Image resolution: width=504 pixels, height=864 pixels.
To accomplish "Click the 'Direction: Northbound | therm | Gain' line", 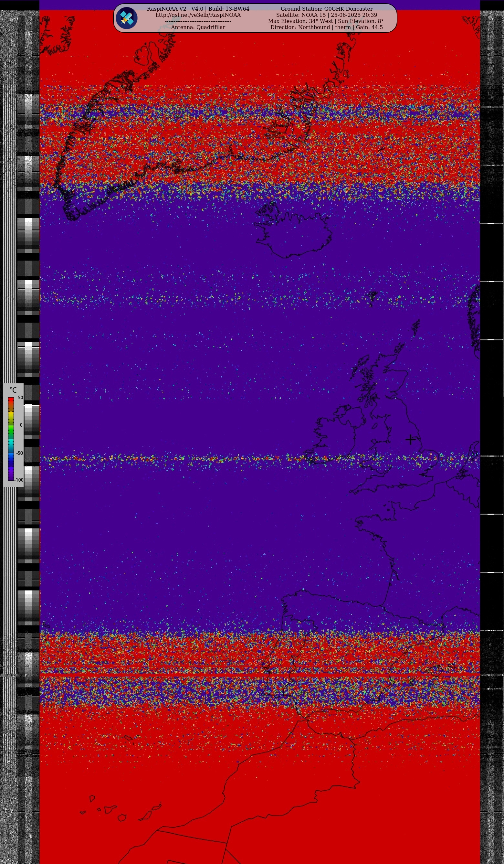I will (x=327, y=27).
